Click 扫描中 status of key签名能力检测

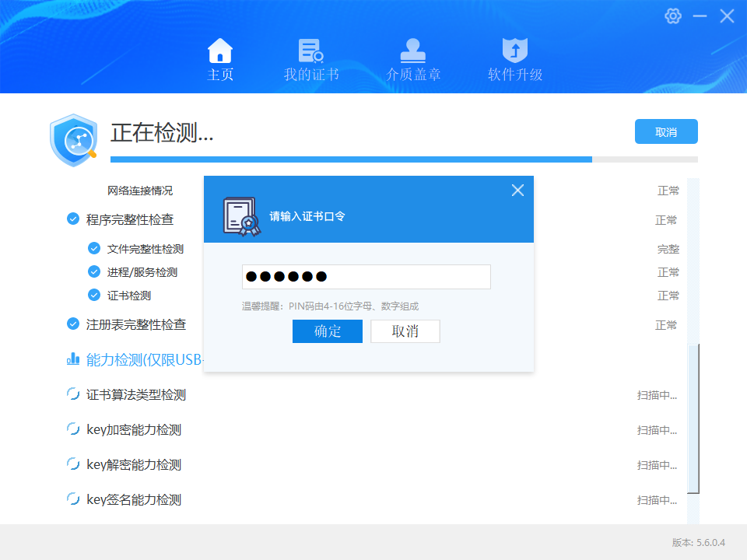(x=657, y=500)
